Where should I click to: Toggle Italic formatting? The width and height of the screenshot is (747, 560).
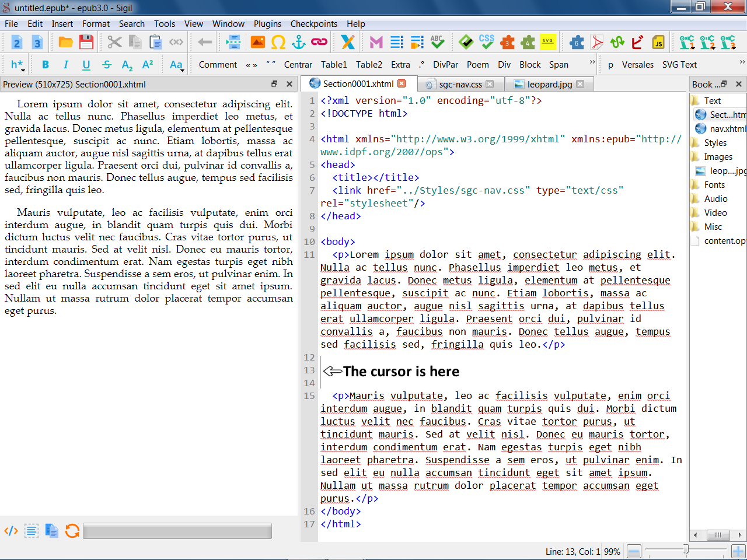click(x=66, y=65)
